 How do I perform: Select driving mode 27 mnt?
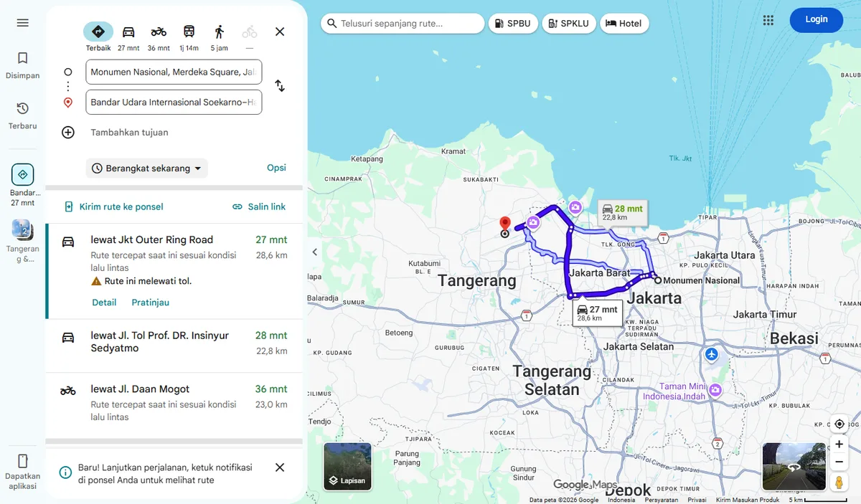(x=128, y=37)
